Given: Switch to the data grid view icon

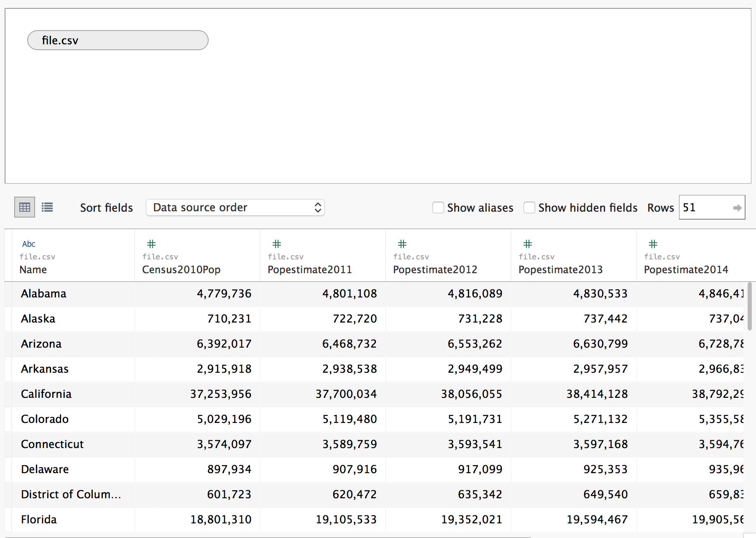Looking at the screenshot, I should [25, 207].
